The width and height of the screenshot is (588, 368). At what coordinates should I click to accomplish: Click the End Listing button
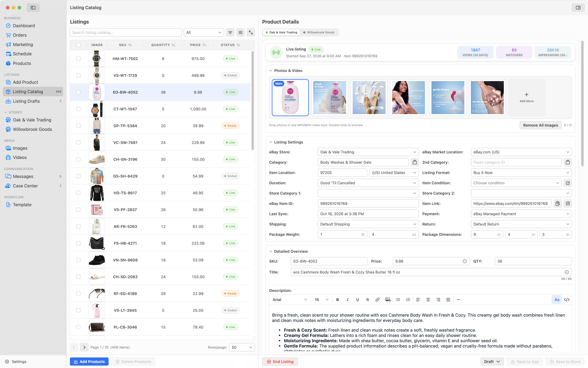(280, 362)
